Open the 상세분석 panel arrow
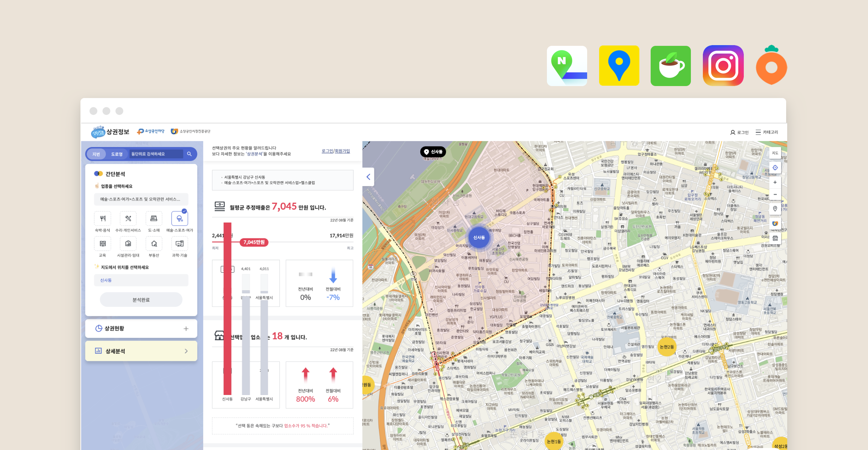Screen dimensions: 868x450 pyautogui.click(x=186, y=351)
